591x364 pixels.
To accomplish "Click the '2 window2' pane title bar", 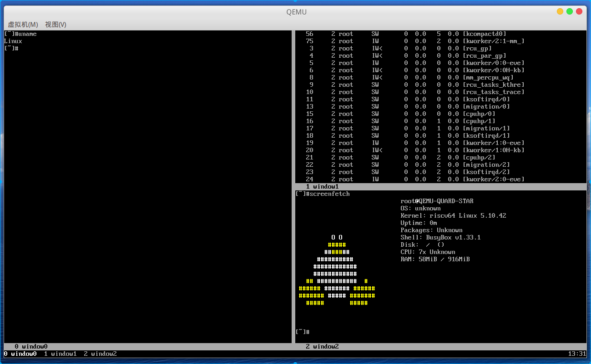I will coord(441,346).
